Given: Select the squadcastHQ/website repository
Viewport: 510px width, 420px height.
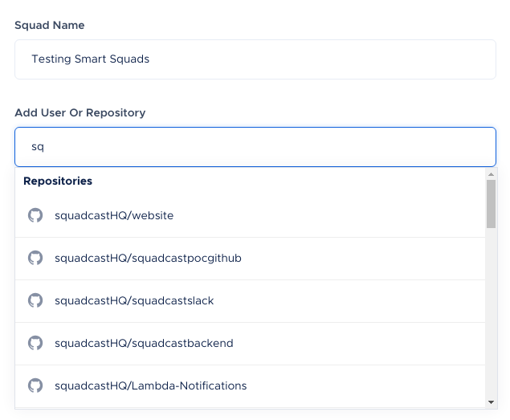Looking at the screenshot, I should (250, 216).
